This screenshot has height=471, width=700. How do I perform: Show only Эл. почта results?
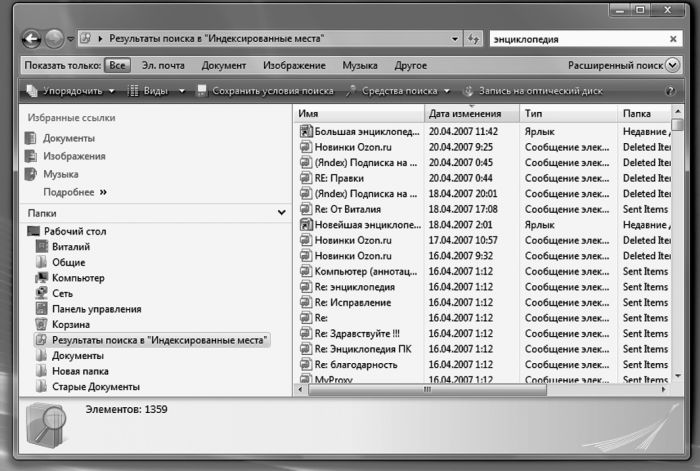click(x=163, y=65)
